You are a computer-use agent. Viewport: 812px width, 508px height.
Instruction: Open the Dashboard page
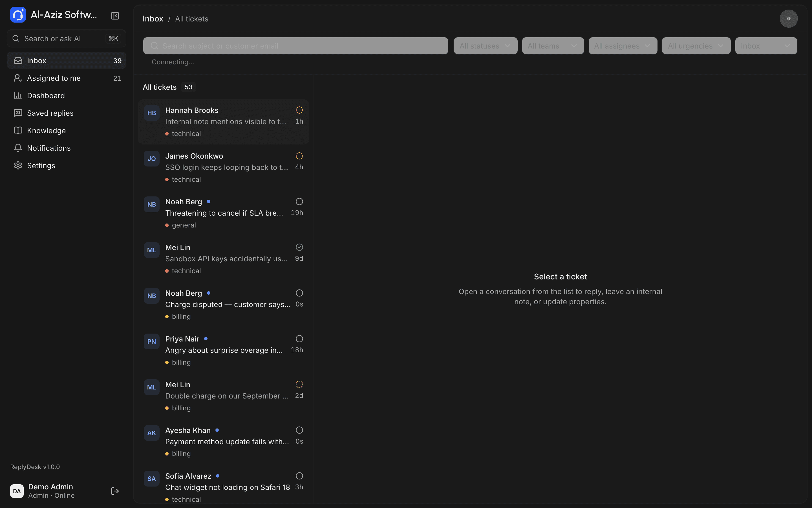click(67, 95)
